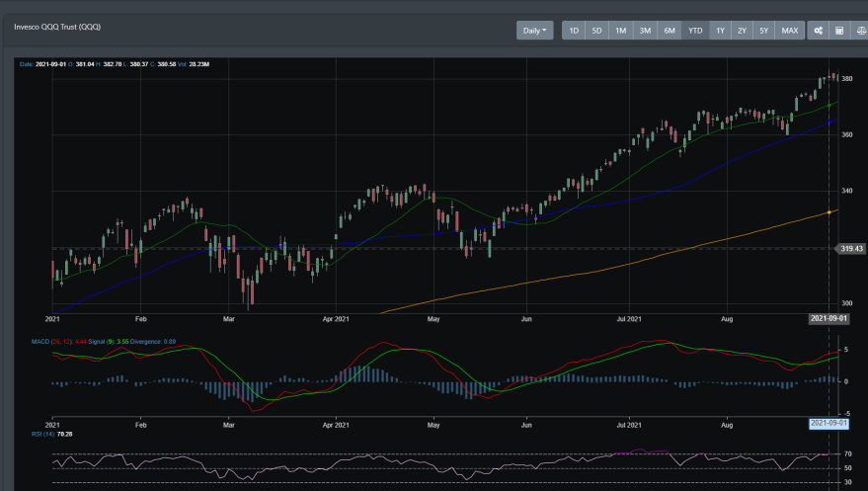The height and width of the screenshot is (491, 868).
Task: Click the RSI (14) 70.28 label
Action: [52, 434]
